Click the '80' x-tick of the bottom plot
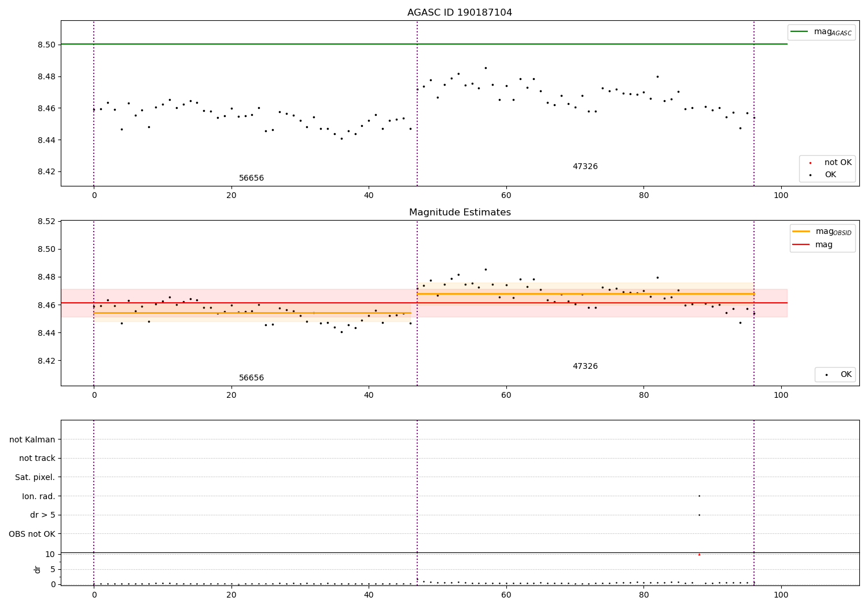This screenshot has width=868, height=608. [643, 595]
